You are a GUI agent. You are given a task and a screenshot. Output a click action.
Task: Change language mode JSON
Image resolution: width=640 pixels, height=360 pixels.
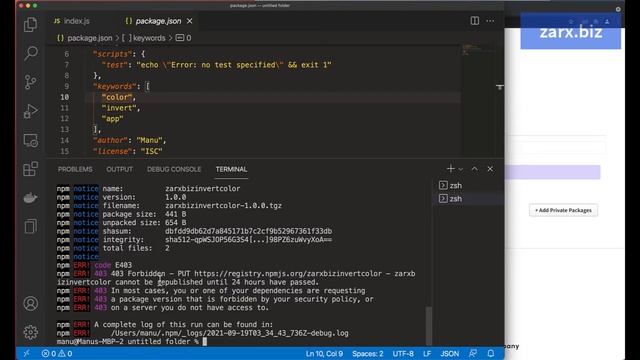pos(449,354)
